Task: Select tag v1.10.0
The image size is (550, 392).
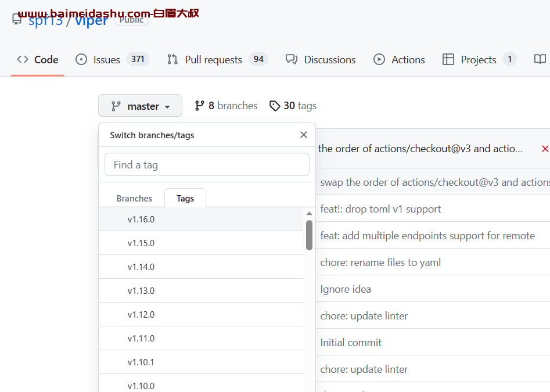Action: tap(201, 383)
